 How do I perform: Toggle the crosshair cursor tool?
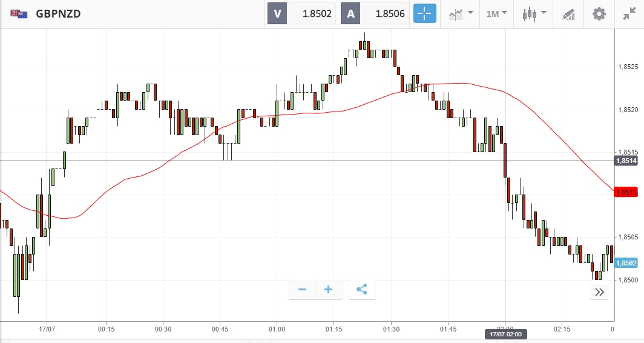coord(424,13)
